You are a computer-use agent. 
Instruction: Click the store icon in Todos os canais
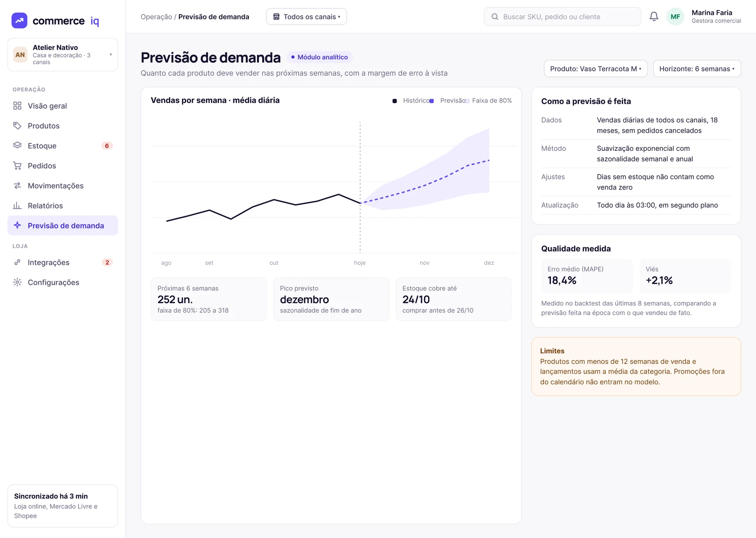(x=276, y=17)
